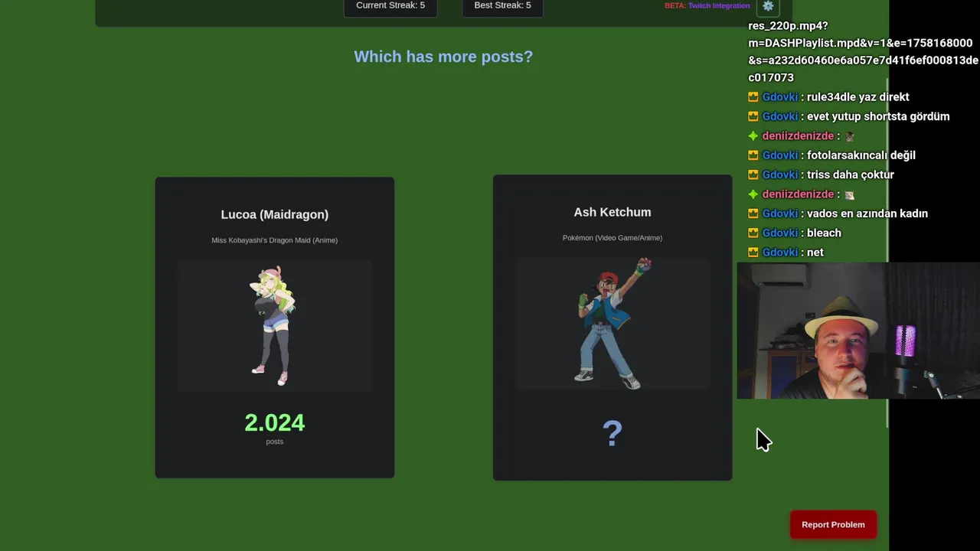
Task: Click chat message 'vados en azından kadın'
Action: (x=867, y=214)
